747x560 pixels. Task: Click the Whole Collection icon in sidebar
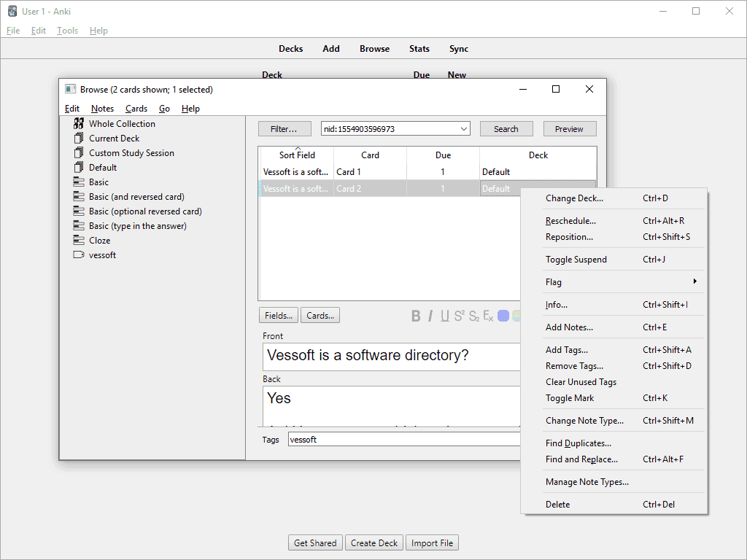point(79,123)
